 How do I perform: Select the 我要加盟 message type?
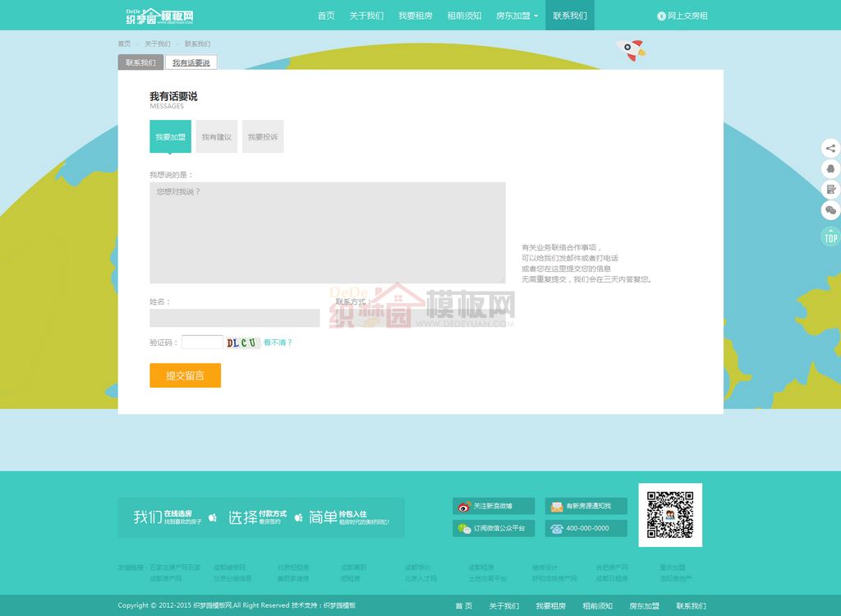click(x=170, y=137)
